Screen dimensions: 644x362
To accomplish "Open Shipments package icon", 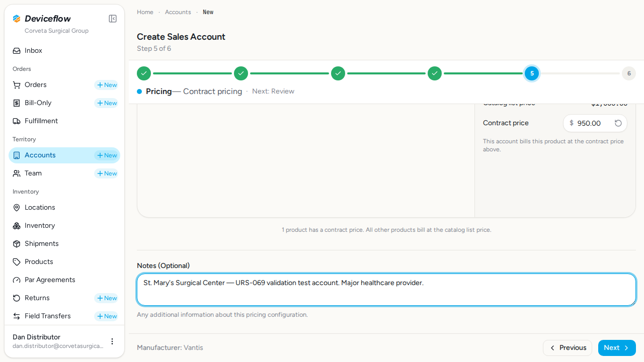I will (17, 244).
